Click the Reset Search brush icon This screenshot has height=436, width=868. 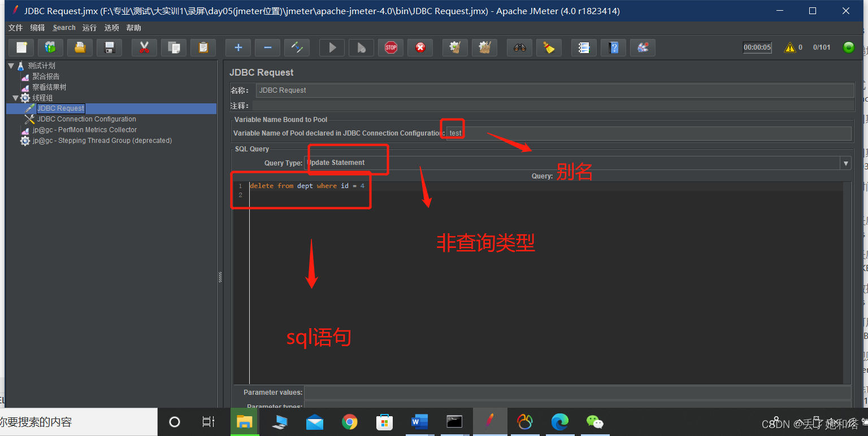tap(549, 47)
